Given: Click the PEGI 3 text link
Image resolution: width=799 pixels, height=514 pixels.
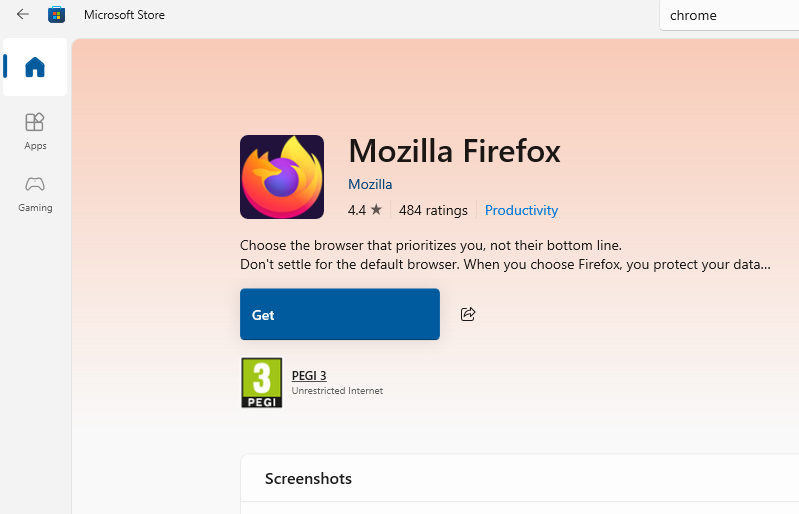Looking at the screenshot, I should pyautogui.click(x=309, y=375).
